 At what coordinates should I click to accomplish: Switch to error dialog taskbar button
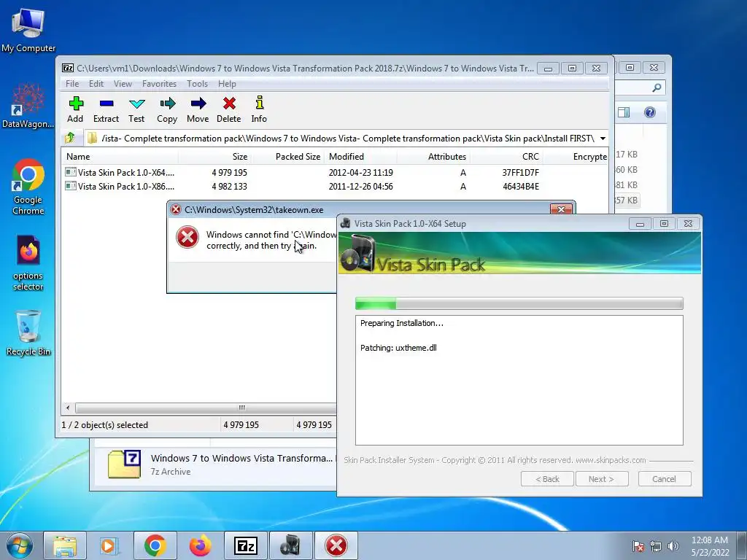pos(336,545)
